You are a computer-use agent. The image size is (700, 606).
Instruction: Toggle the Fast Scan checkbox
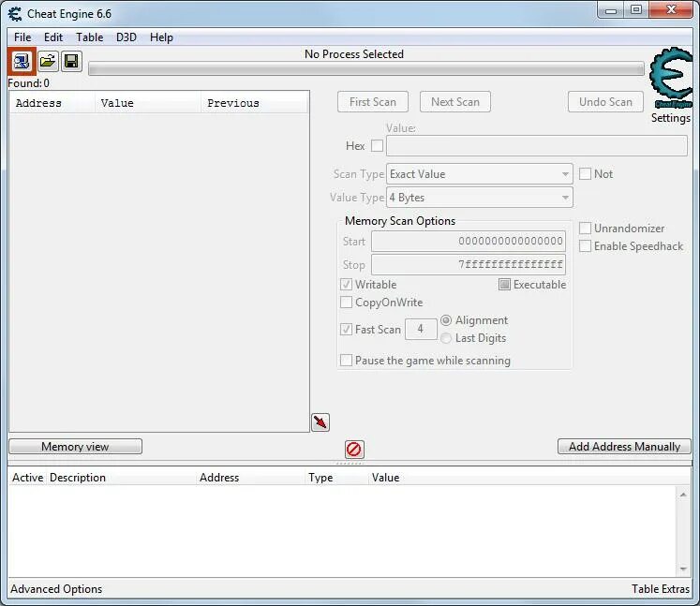(x=346, y=330)
